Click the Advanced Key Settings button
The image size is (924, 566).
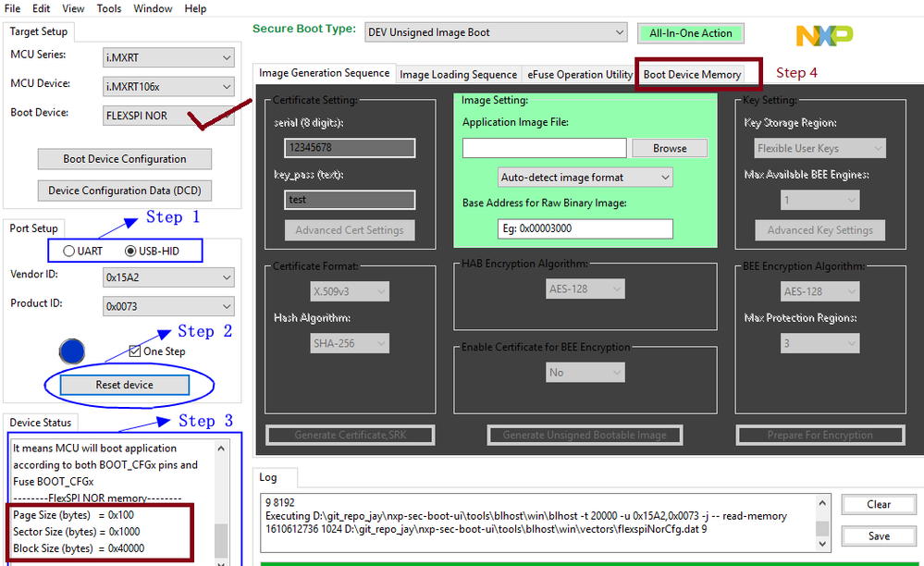coord(819,230)
